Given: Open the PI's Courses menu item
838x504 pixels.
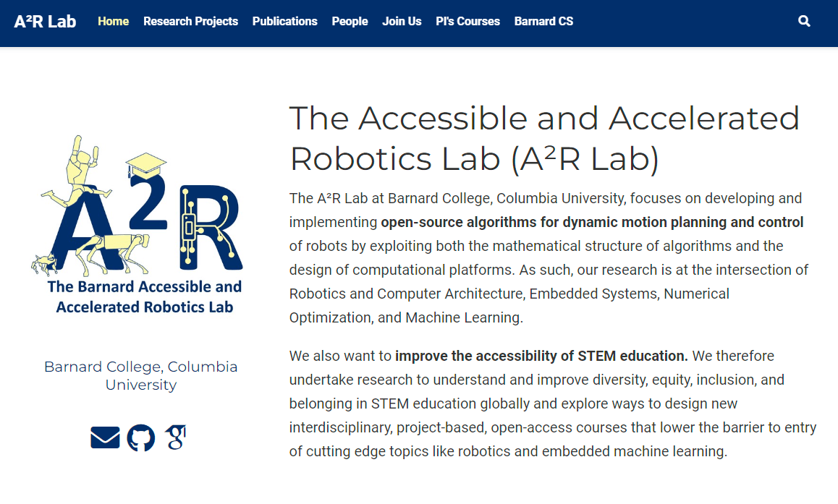Looking at the screenshot, I should coord(467,21).
